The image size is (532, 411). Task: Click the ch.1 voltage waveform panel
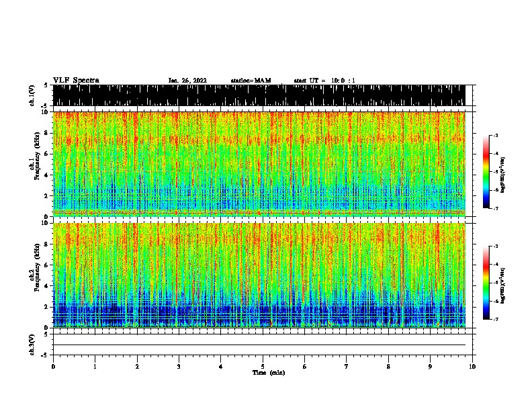pyautogui.click(x=259, y=95)
